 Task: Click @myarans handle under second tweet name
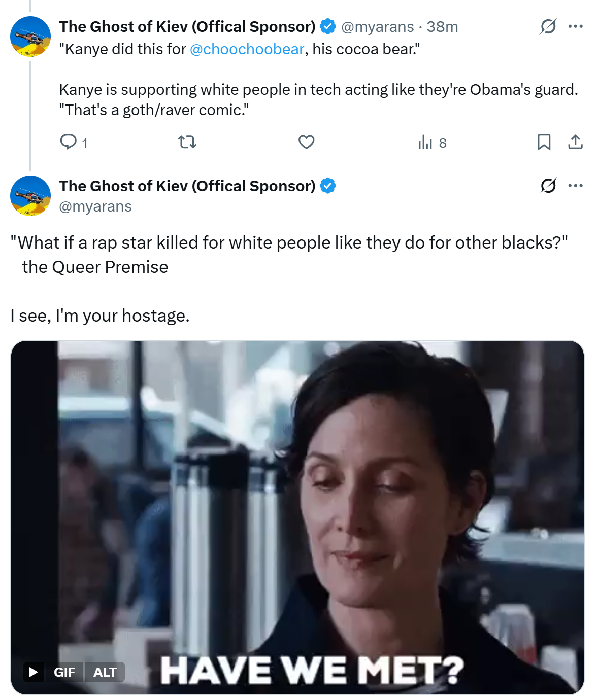tap(95, 207)
